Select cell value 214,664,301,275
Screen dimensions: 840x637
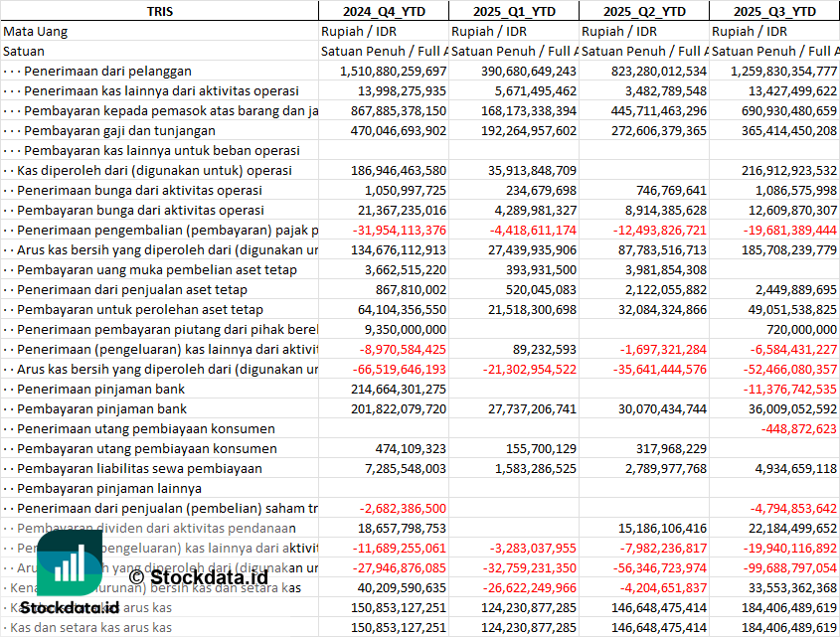399,388
